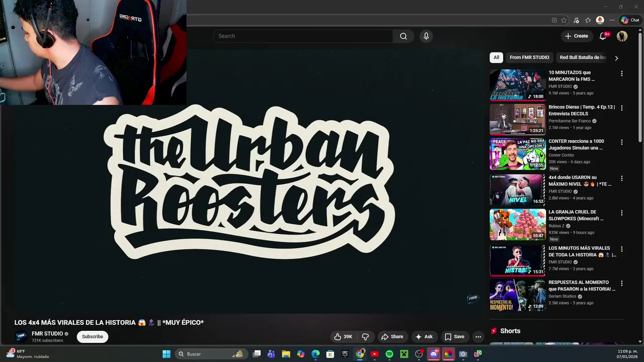Open the browser profile avatar
Image resolution: width=644 pixels, height=362 pixels.
[x=600, y=20]
